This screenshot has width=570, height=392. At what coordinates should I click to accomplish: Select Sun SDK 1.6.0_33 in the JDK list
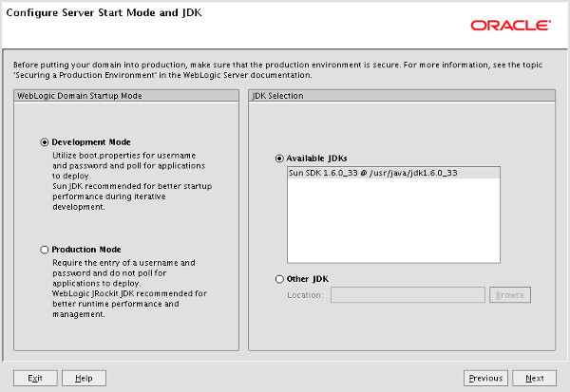393,173
